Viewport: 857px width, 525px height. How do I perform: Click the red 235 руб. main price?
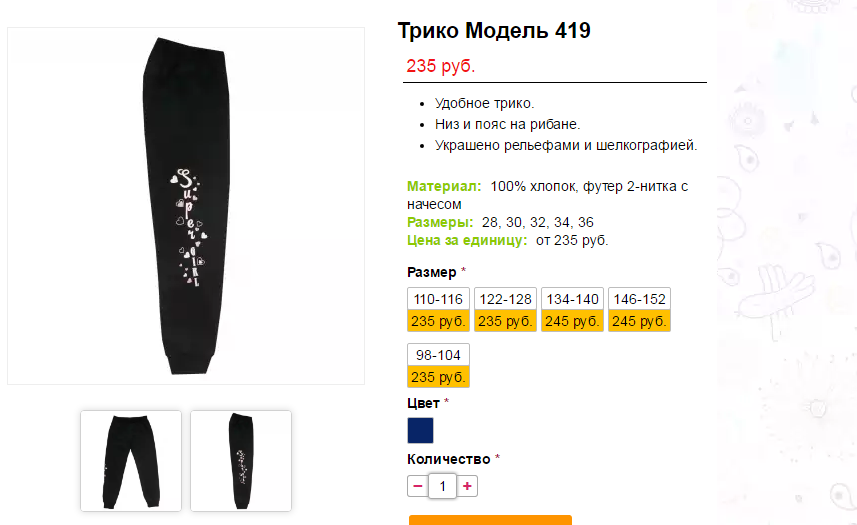tap(441, 66)
